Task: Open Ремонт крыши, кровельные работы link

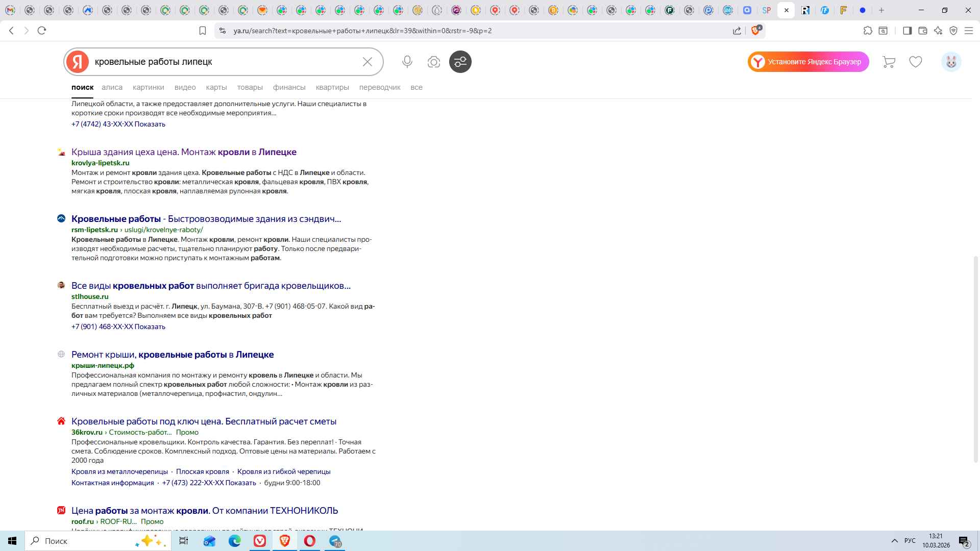Action: point(173,355)
